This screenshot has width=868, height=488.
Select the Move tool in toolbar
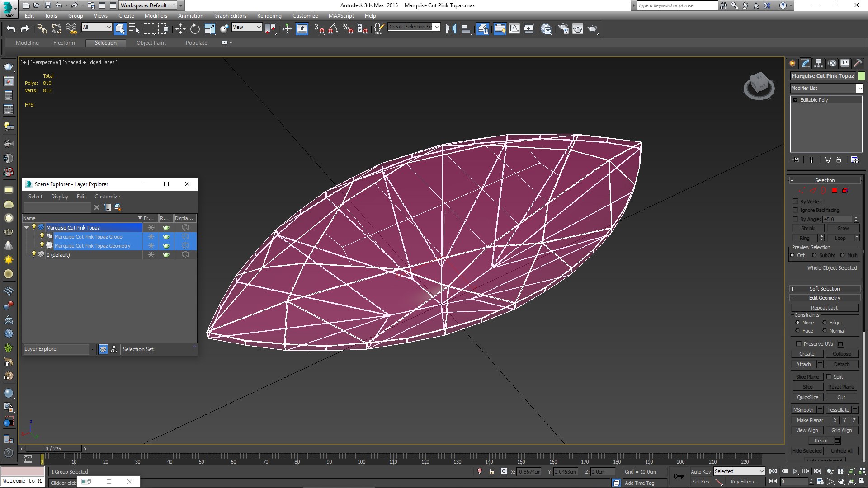click(x=180, y=29)
